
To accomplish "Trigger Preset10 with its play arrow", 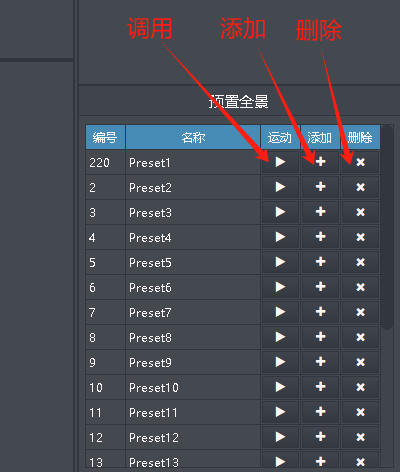I will point(280,387).
